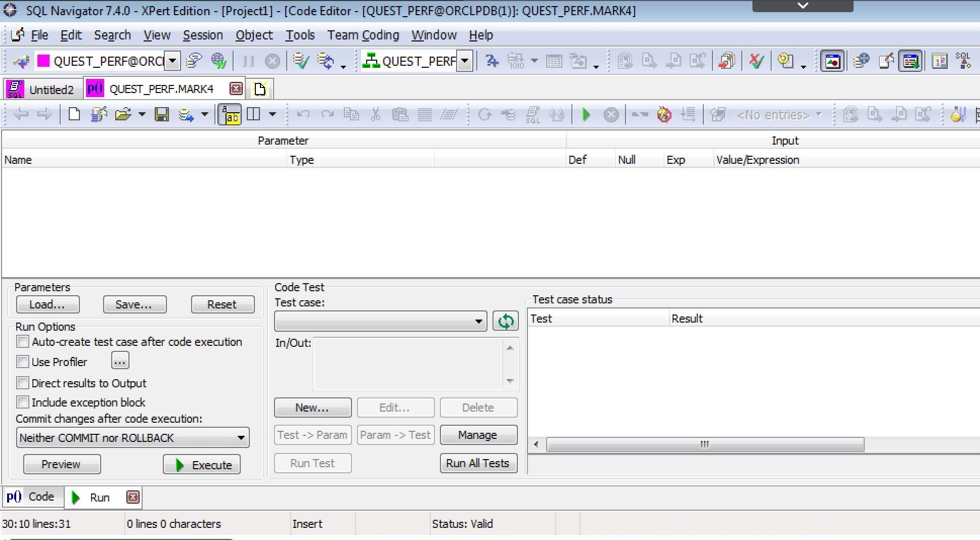Click the Preview button

[62, 464]
